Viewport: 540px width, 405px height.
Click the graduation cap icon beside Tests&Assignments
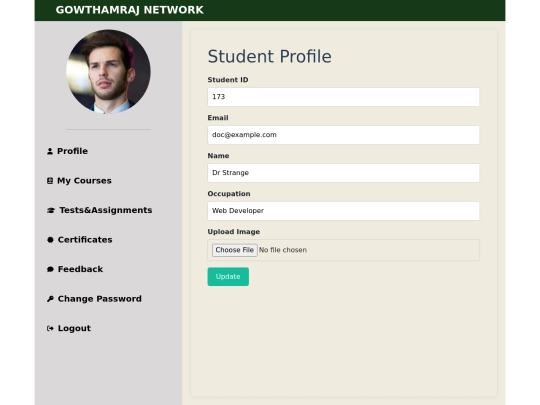[x=51, y=210]
